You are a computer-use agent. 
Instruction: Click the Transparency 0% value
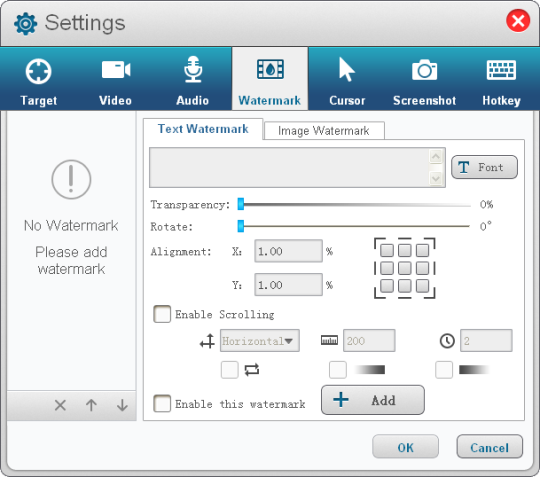486,205
